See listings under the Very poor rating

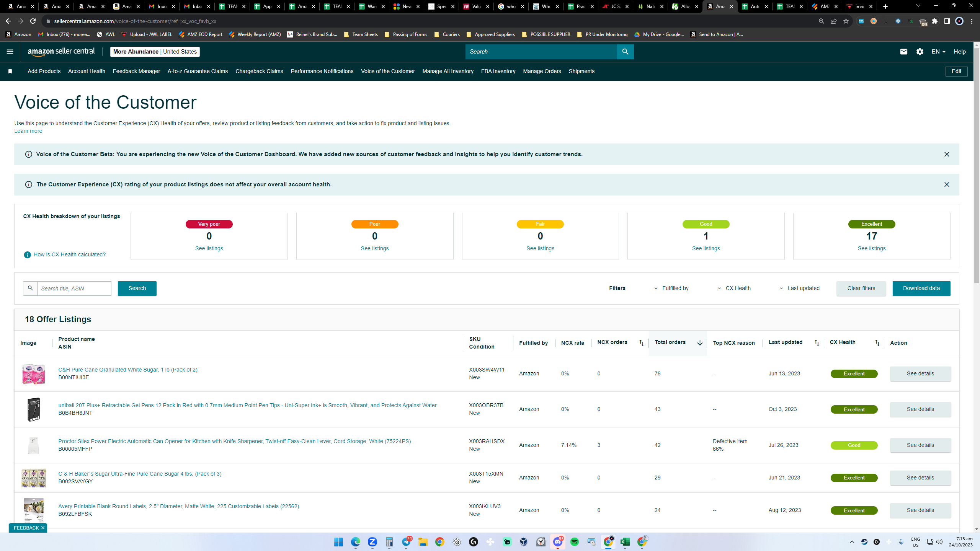click(209, 249)
